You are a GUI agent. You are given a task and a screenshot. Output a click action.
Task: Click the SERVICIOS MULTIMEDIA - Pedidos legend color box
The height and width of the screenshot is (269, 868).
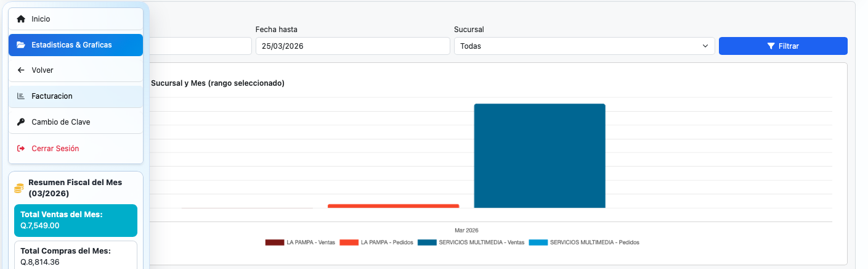point(537,242)
